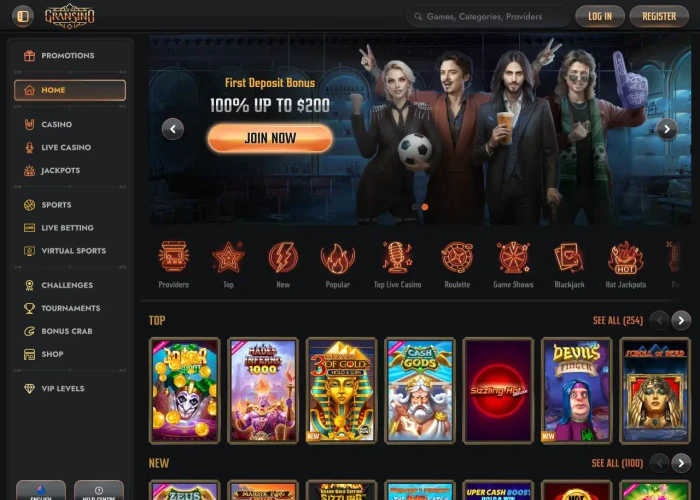The image size is (700, 500).
Task: Focus the Games, Categories, Providers search field
Action: tap(488, 17)
